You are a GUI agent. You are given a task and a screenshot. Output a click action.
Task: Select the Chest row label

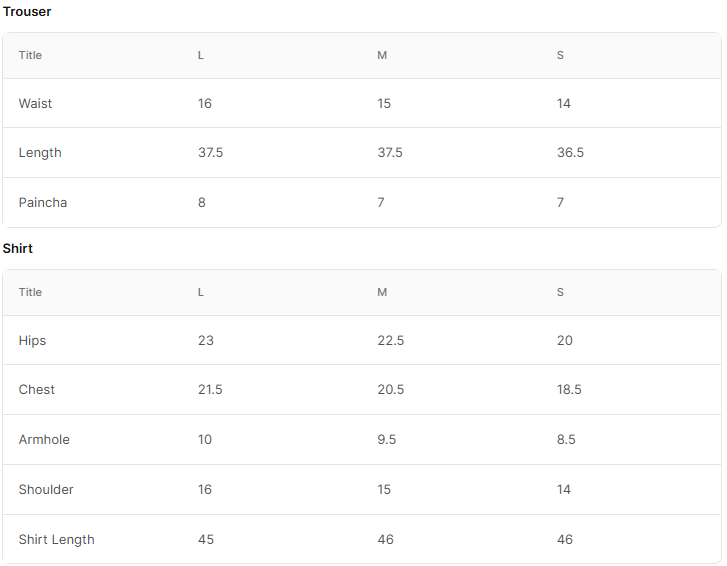point(37,389)
